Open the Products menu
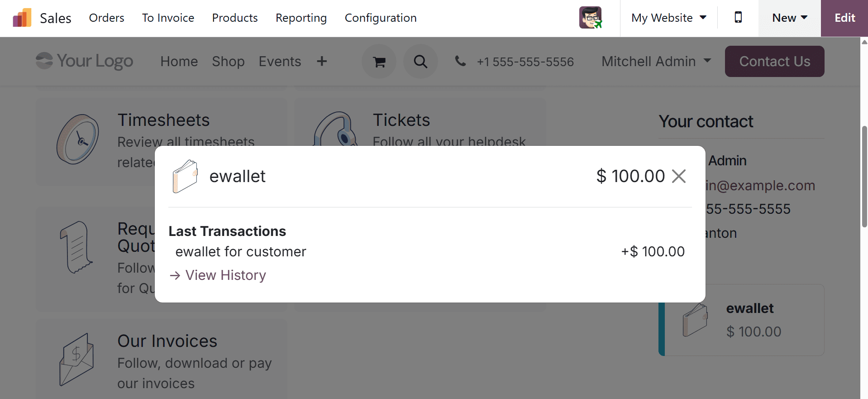The height and width of the screenshot is (399, 868). (235, 18)
